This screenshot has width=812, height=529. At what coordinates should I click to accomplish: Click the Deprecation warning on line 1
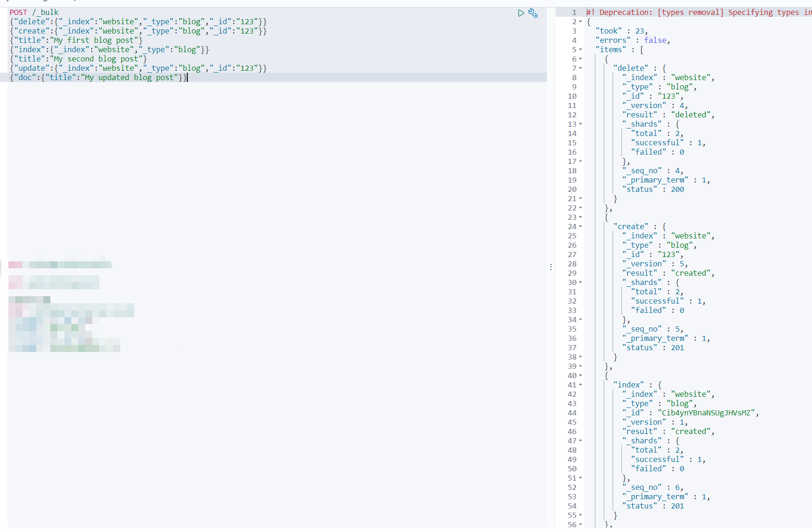point(699,12)
